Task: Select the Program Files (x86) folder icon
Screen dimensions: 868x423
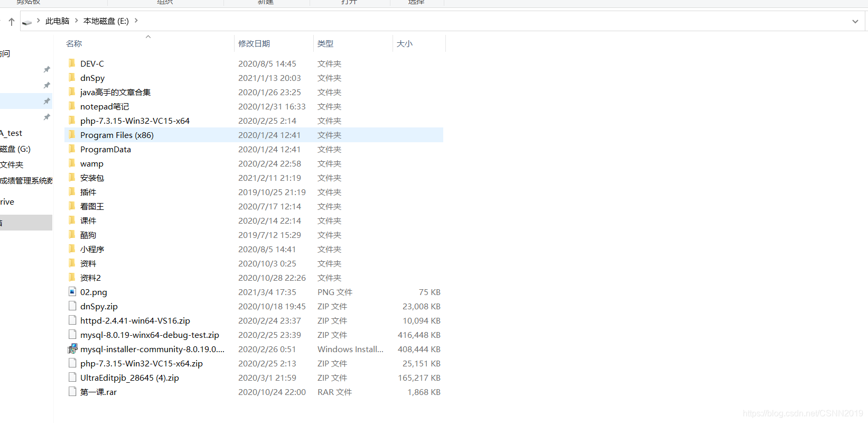Action: click(72, 135)
